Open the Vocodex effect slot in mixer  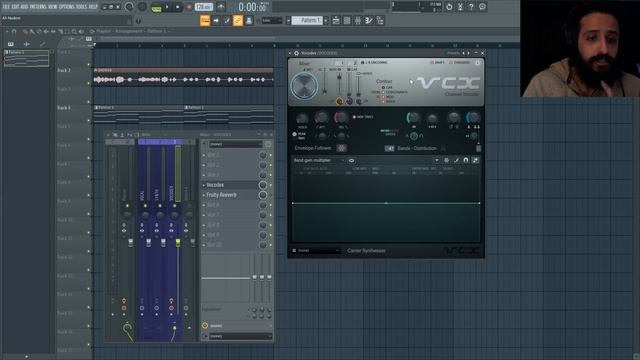(x=231, y=185)
